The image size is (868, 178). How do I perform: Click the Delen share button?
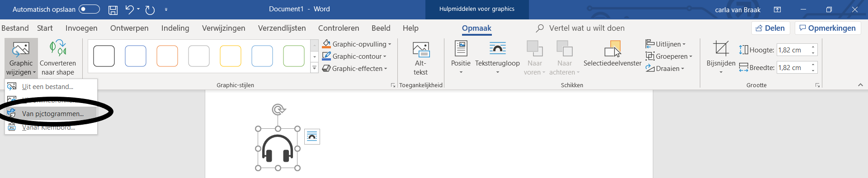point(770,28)
